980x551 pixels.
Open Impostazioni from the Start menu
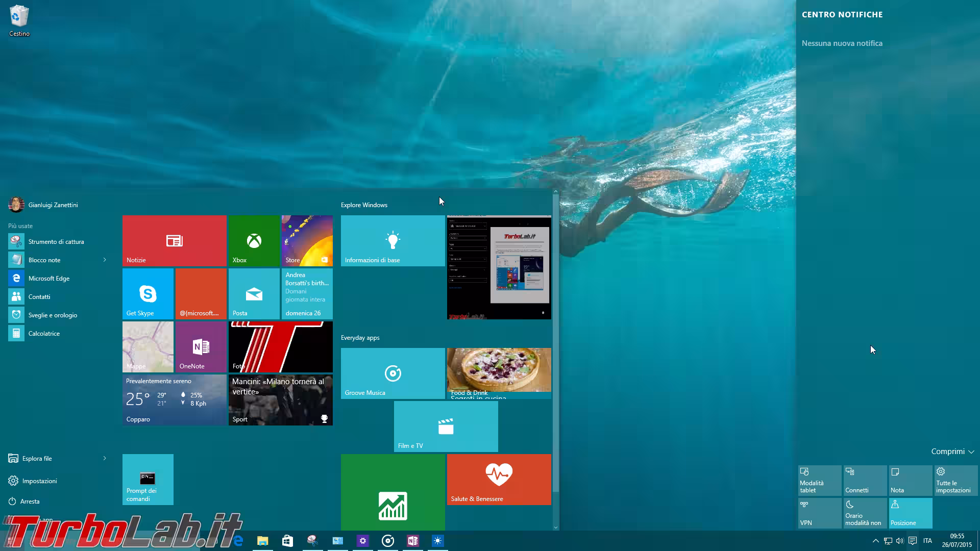[39, 481]
